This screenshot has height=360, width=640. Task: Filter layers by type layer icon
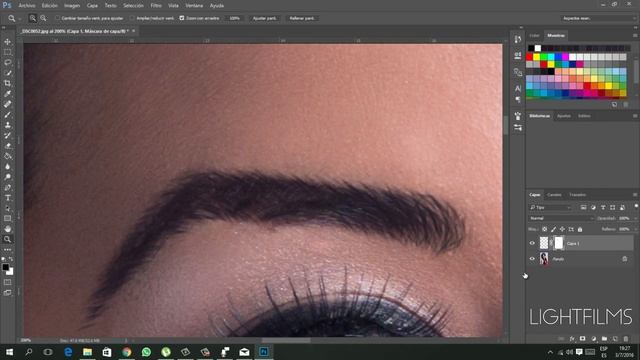603,208
